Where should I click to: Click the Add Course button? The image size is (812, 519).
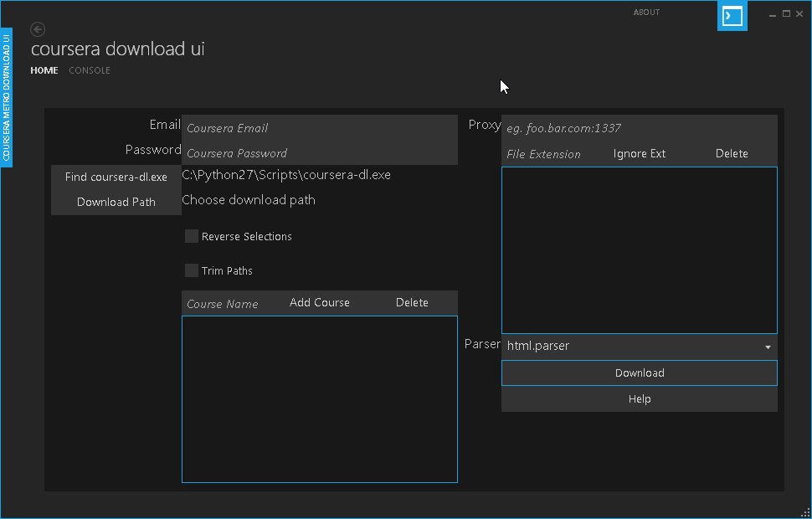pos(320,302)
